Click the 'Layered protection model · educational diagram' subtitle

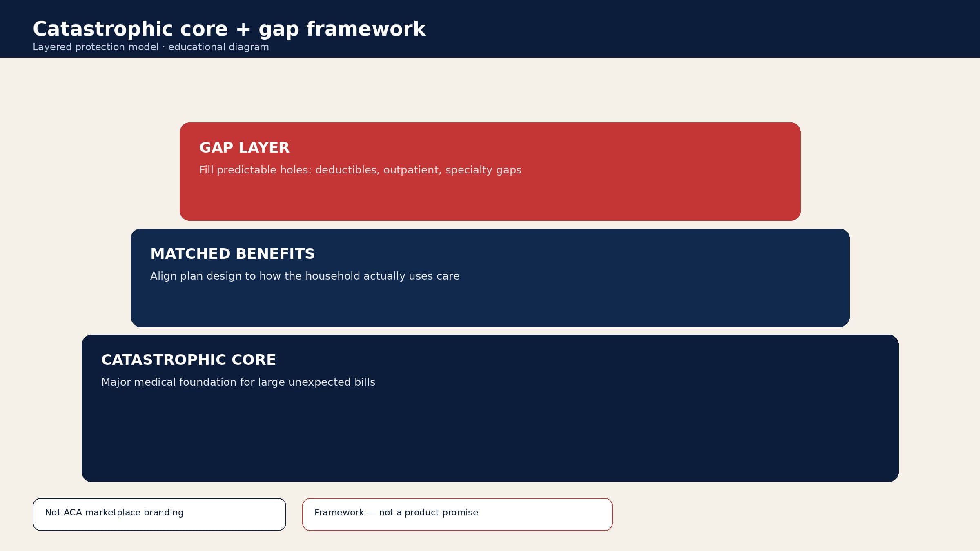[151, 47]
